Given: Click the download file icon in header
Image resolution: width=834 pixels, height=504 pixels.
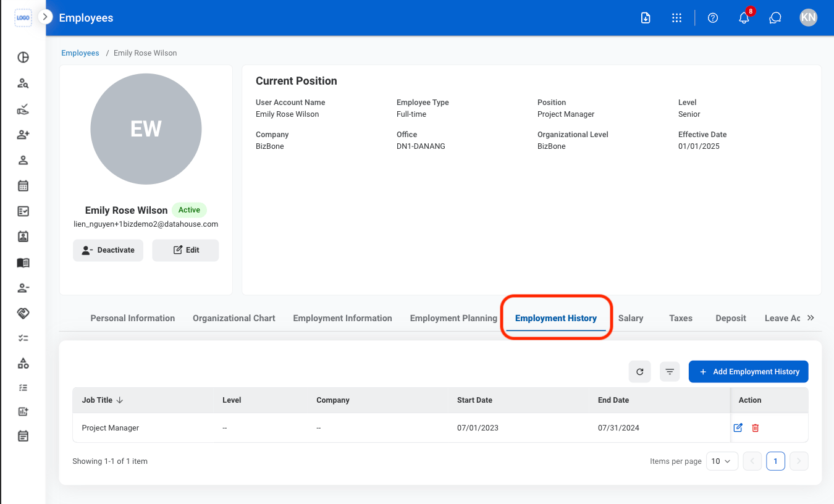Looking at the screenshot, I should tap(646, 18).
